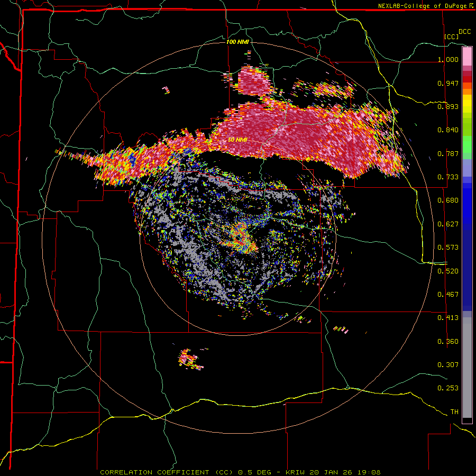This screenshot has width=476, height=476.
Task: Click the 0.840 value on the color scale
Action: [448, 130]
